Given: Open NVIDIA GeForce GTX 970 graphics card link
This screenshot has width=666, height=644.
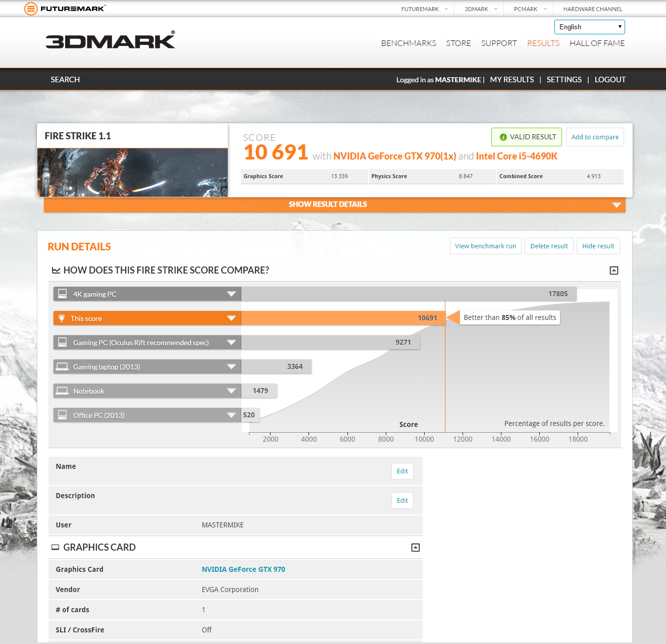Looking at the screenshot, I should 243,569.
